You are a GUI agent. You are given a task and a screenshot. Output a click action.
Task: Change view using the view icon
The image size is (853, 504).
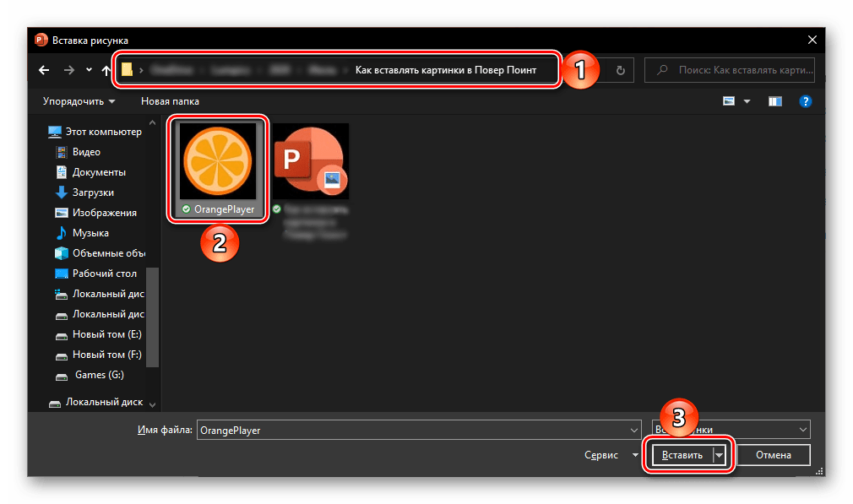pos(729,101)
